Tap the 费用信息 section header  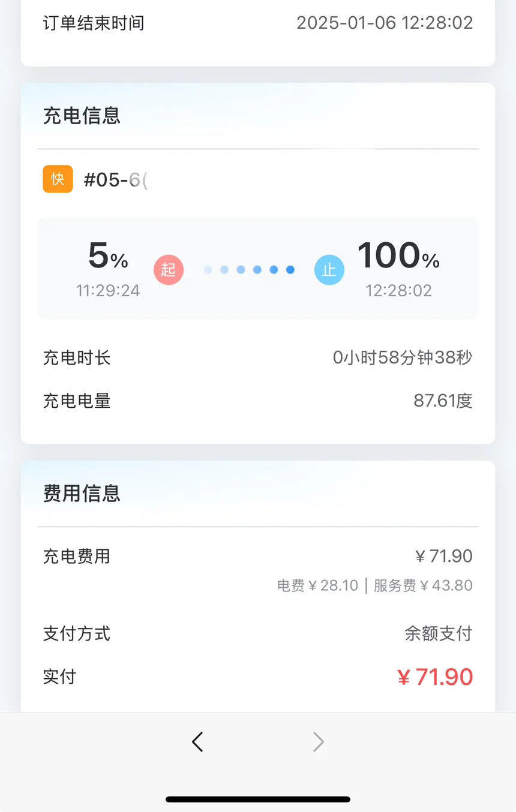82,493
